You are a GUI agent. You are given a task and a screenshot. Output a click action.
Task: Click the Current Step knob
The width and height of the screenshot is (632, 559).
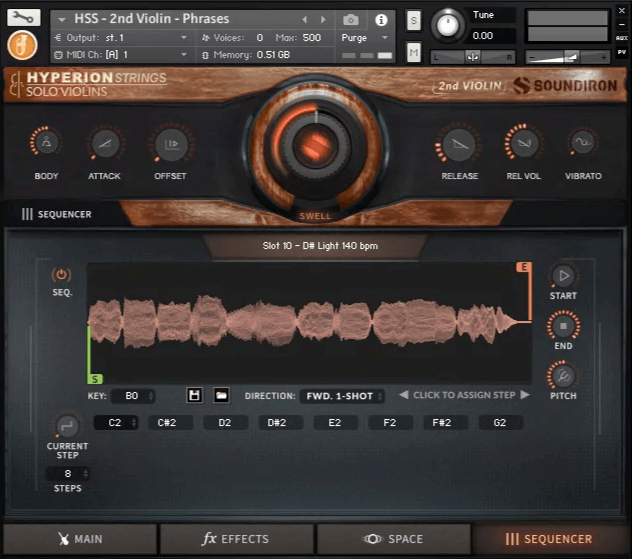(x=67, y=426)
